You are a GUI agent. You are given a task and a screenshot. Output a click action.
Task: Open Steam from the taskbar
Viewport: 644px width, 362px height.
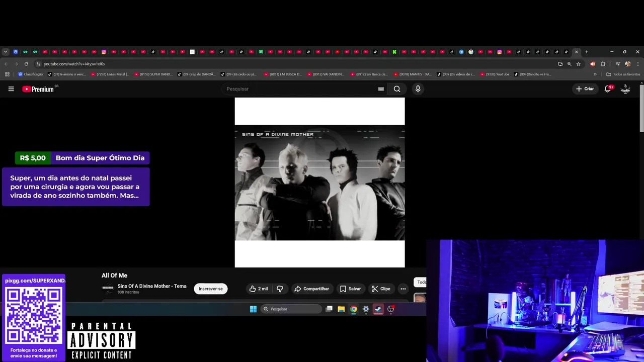pyautogui.click(x=378, y=309)
